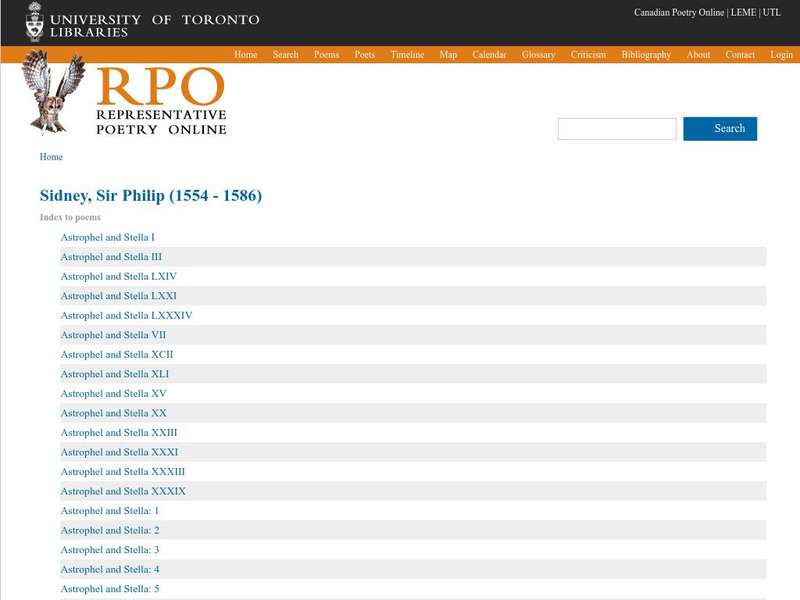Open the Home menu item in orange bar
This screenshot has height=600, width=800.
coord(245,55)
